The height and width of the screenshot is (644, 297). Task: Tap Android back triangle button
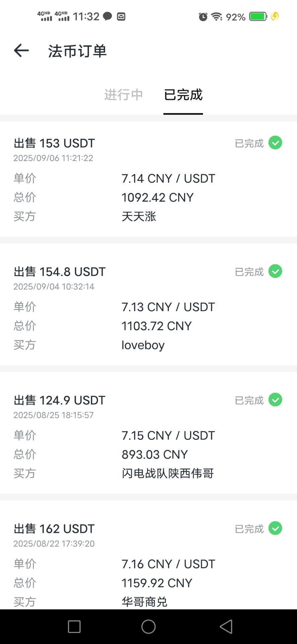(226, 627)
